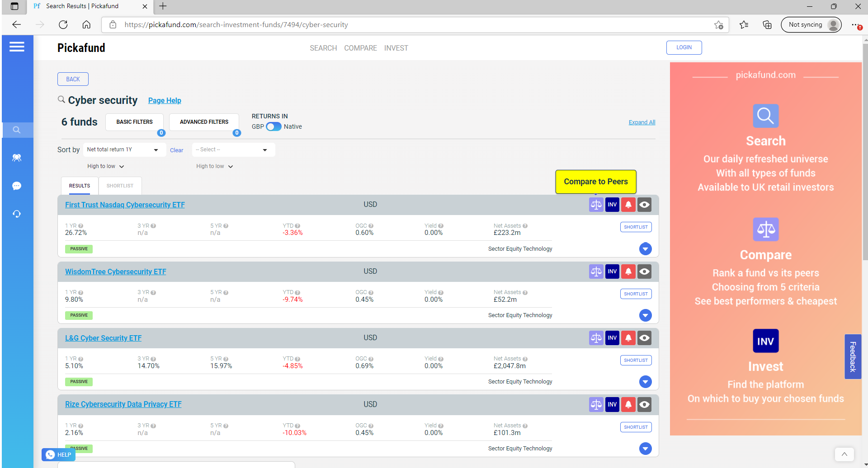Click the browser address bar
Image resolution: width=868 pixels, height=468 pixels.
pos(407,25)
